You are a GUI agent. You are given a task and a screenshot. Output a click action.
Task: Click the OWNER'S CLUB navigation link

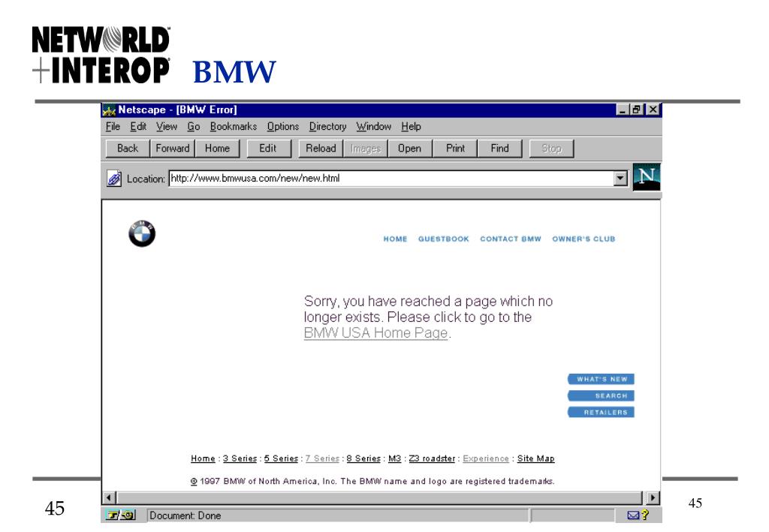click(x=584, y=239)
